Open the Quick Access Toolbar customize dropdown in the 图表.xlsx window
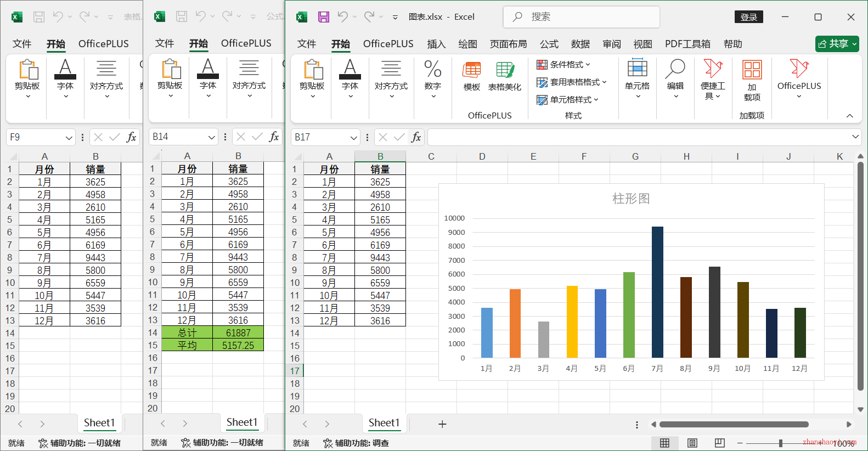The height and width of the screenshot is (451, 868). (395, 18)
